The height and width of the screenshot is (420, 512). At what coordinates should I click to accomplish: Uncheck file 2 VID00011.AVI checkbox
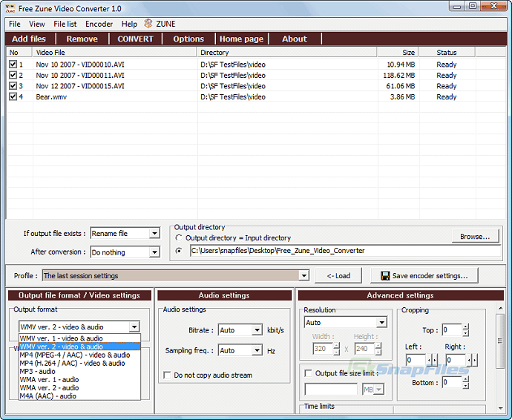(13, 75)
